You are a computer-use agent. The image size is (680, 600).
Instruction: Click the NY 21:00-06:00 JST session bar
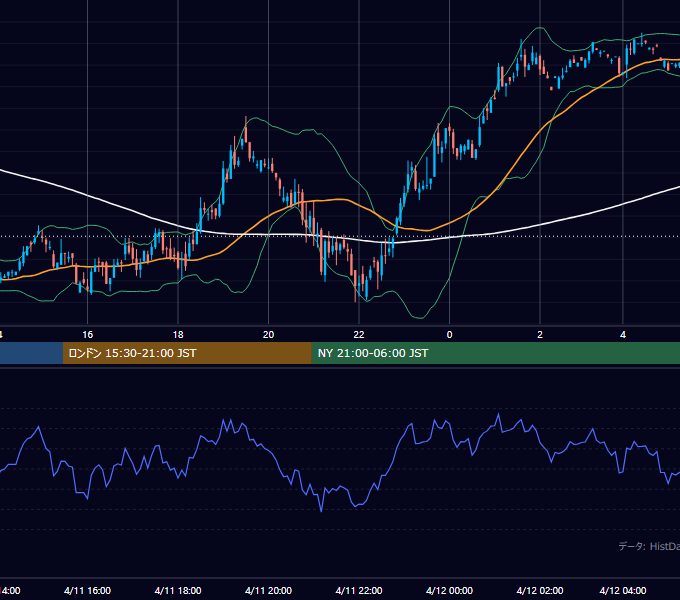(x=496, y=353)
